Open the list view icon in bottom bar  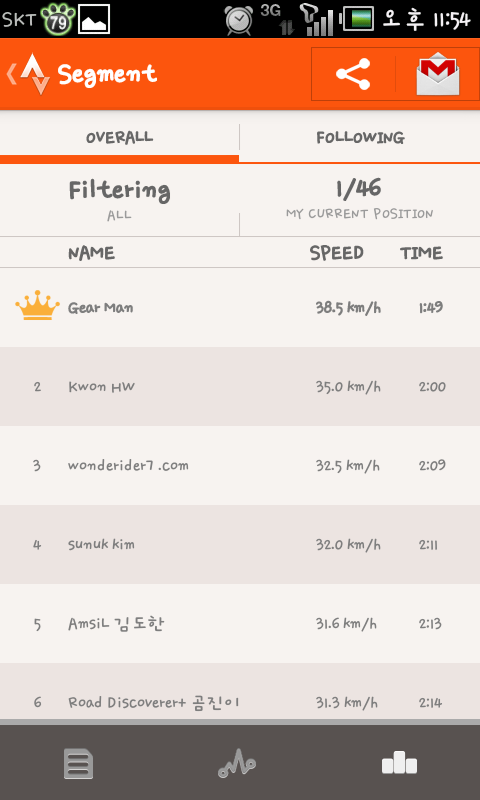point(78,763)
